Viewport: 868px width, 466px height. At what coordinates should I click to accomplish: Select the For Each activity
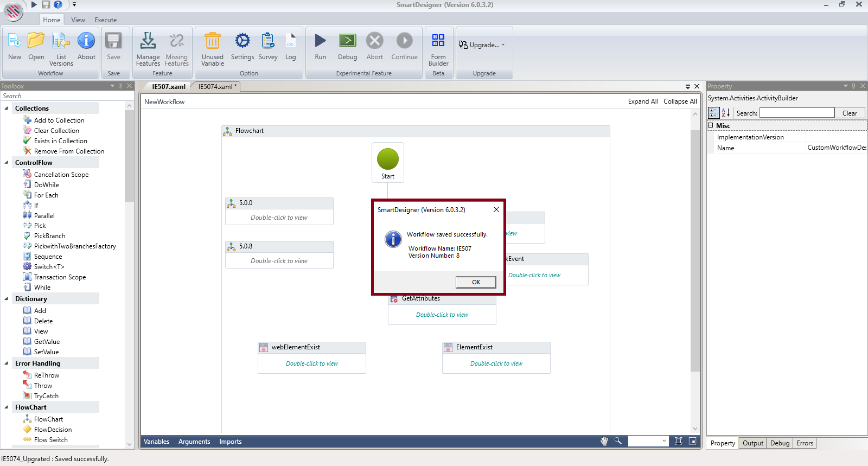click(46, 195)
